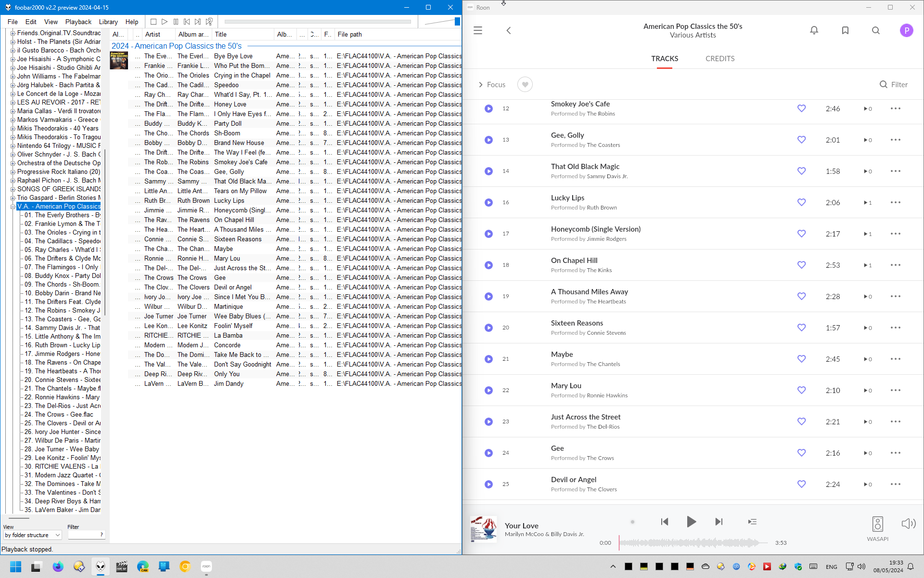Click the foobar2000 Random playback button
This screenshot has width=924, height=578.
[209, 22]
